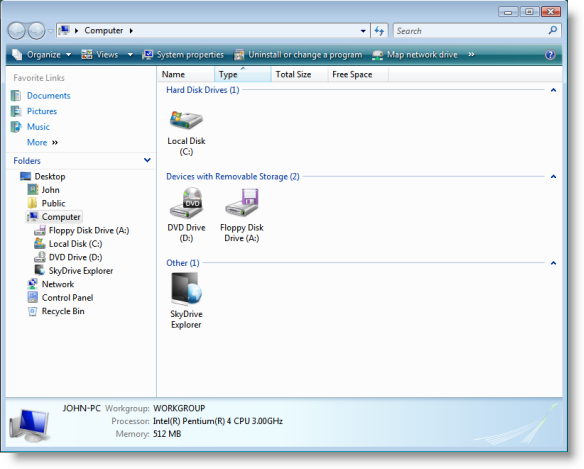Click the 512 MB memory value
The height and width of the screenshot is (469, 584).
click(x=167, y=434)
